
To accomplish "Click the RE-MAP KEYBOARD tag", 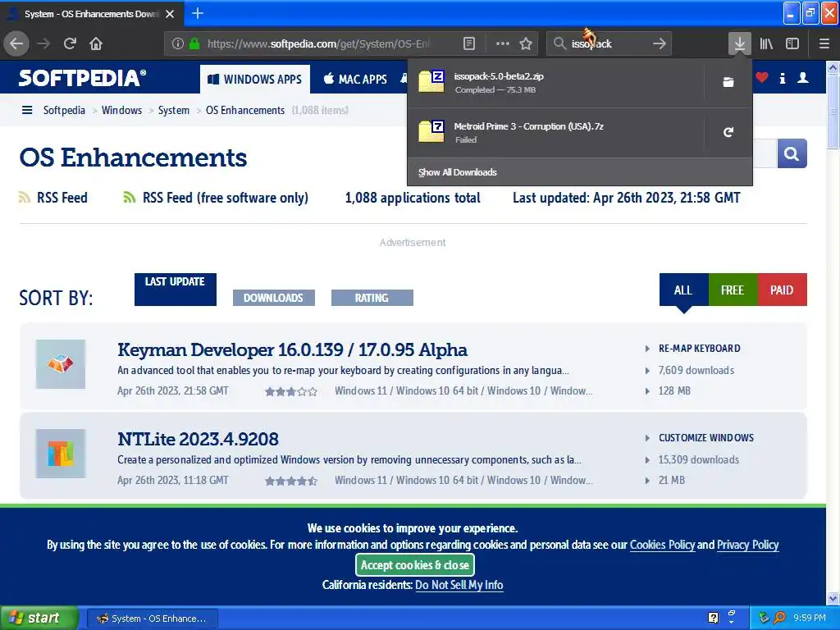I will (700, 349).
